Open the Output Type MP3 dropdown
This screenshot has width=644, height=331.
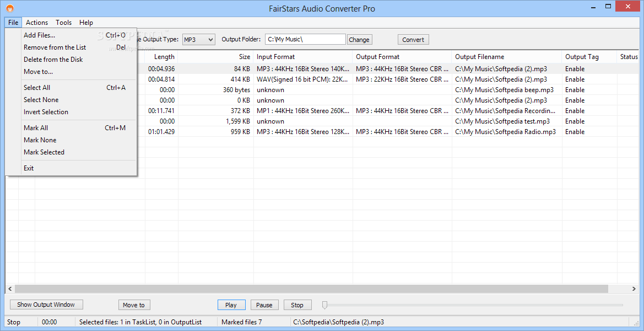tap(199, 40)
